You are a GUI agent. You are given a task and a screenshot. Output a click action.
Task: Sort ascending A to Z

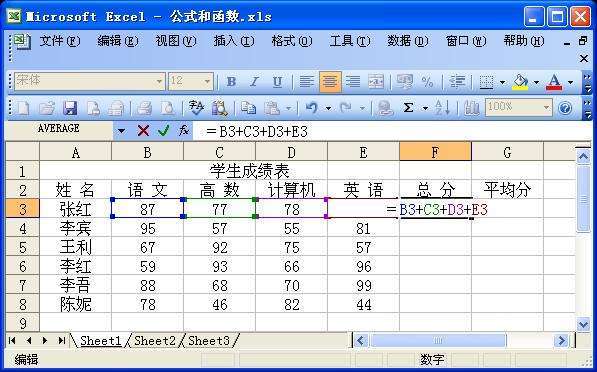point(442,109)
